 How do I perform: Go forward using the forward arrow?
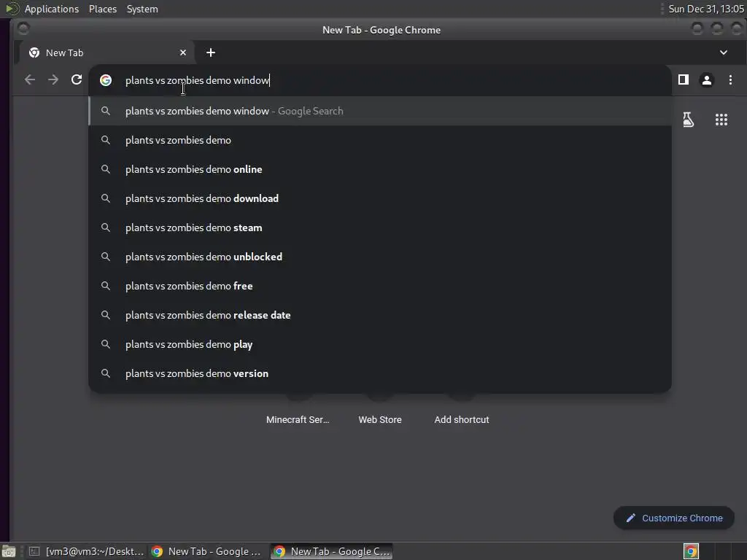(53, 79)
